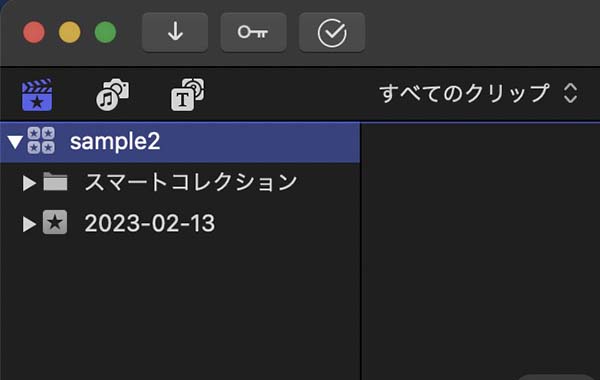Show the Libraries sidebar clapperboard icon
This screenshot has height=380, width=600.
pyautogui.click(x=37, y=95)
